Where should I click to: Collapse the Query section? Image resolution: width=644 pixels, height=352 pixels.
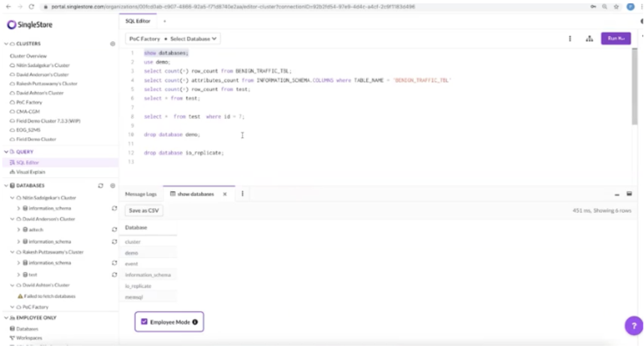(x=6, y=151)
